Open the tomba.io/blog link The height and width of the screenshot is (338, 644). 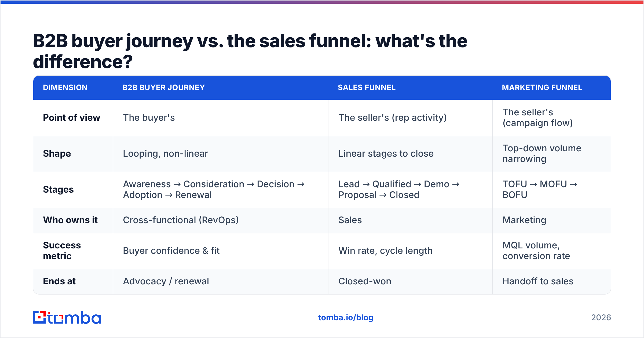[x=346, y=318]
